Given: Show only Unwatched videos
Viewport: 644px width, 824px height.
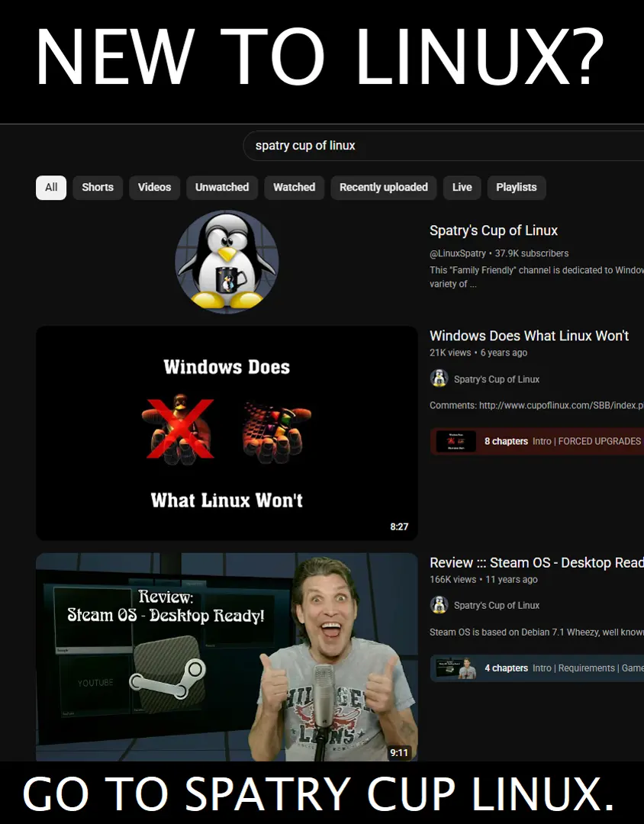Looking at the screenshot, I should pyautogui.click(x=221, y=188).
